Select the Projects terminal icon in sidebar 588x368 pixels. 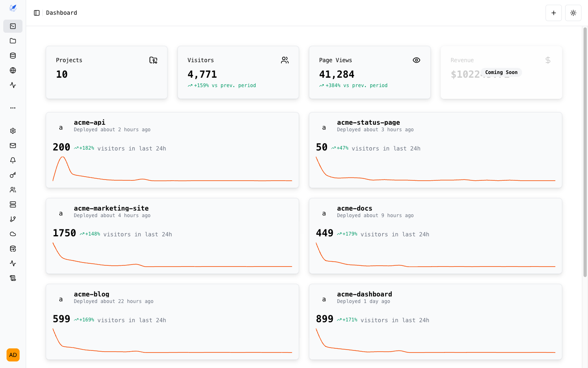coord(13,26)
